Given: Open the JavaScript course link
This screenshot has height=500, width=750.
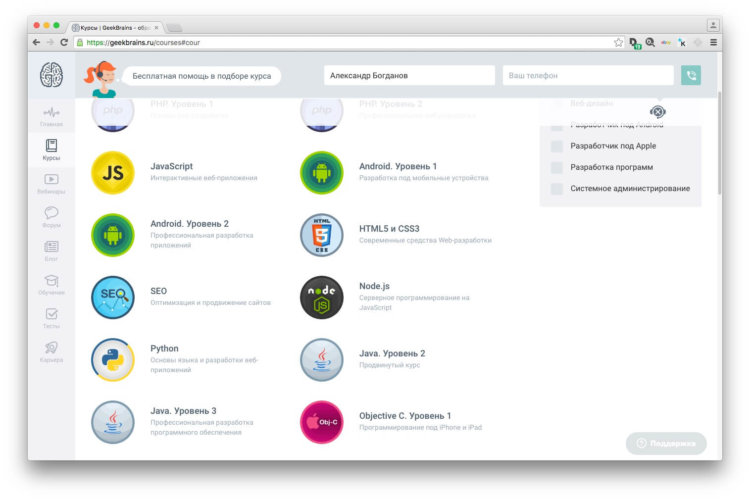Looking at the screenshot, I should pyautogui.click(x=171, y=166).
